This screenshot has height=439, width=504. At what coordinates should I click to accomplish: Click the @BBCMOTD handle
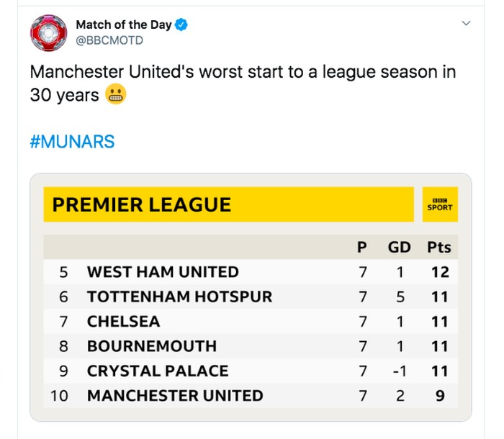(109, 41)
